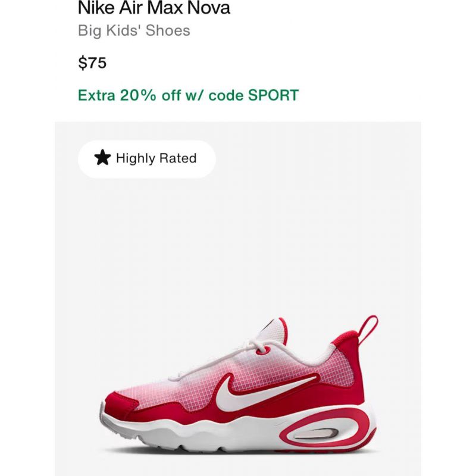This screenshot has width=476, height=476.
Task: Click the Highly Rated text label
Action: click(x=156, y=158)
